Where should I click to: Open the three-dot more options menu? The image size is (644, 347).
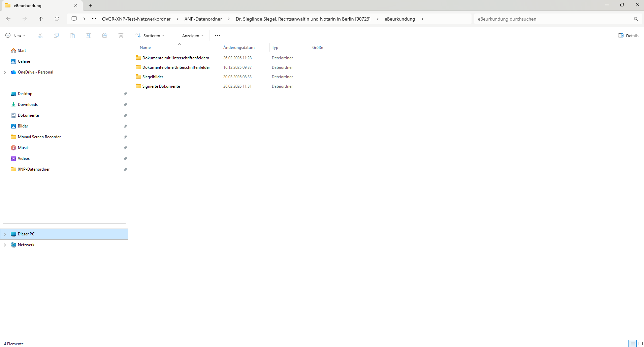pos(218,35)
